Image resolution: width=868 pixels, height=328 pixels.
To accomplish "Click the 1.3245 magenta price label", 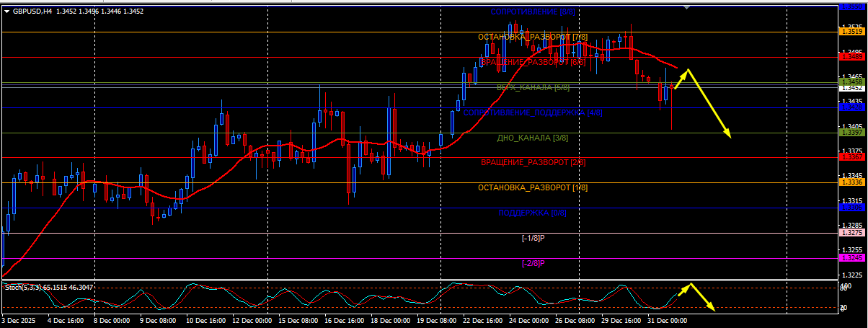I will click(x=850, y=258).
